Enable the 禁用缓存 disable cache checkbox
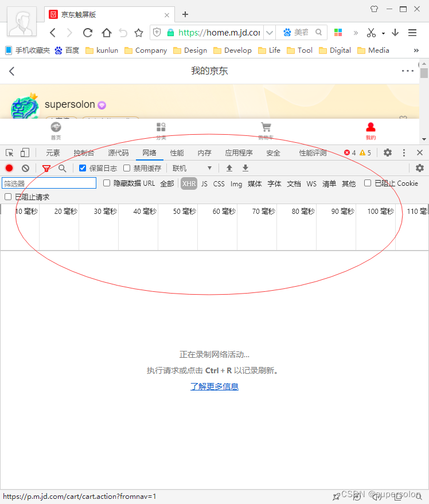Screen dimensions: 429x504 pos(127,168)
